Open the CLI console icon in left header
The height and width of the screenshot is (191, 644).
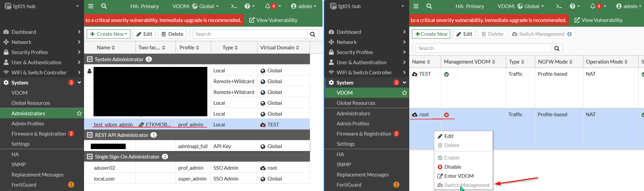pos(234,6)
